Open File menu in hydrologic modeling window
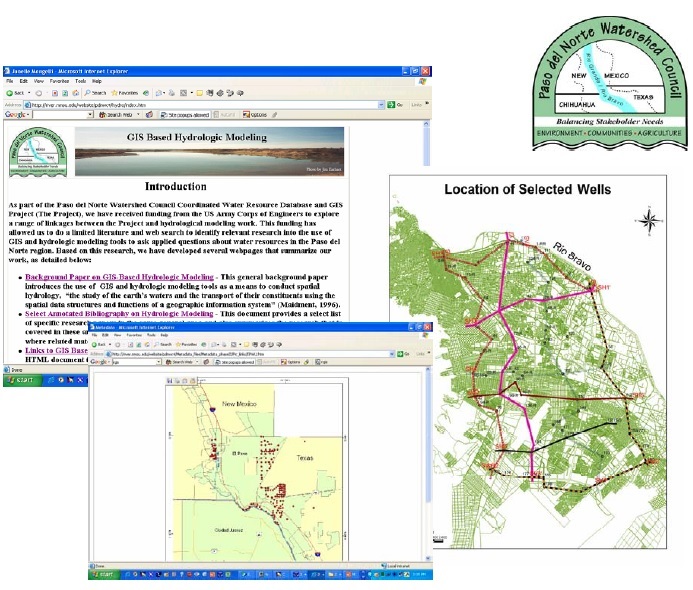 point(10,81)
